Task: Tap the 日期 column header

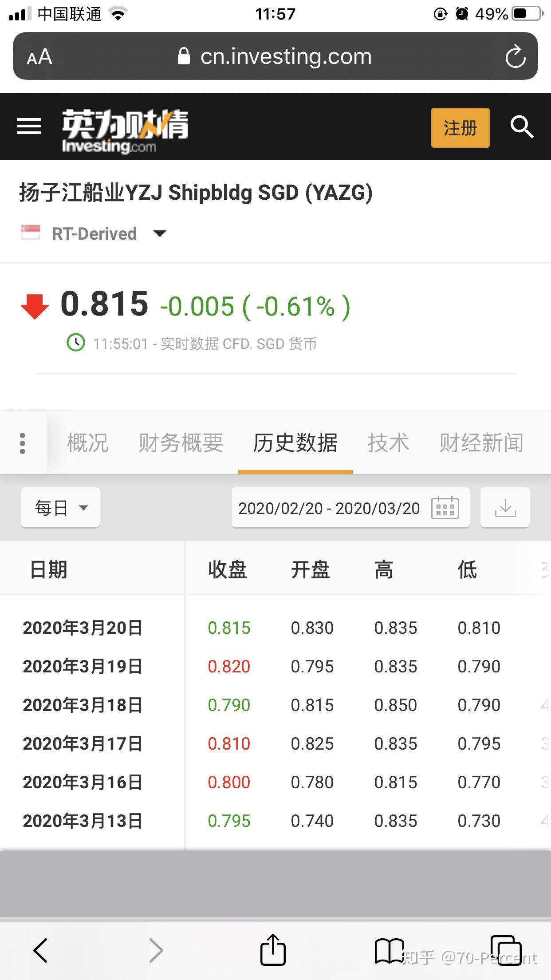Action: [48, 569]
